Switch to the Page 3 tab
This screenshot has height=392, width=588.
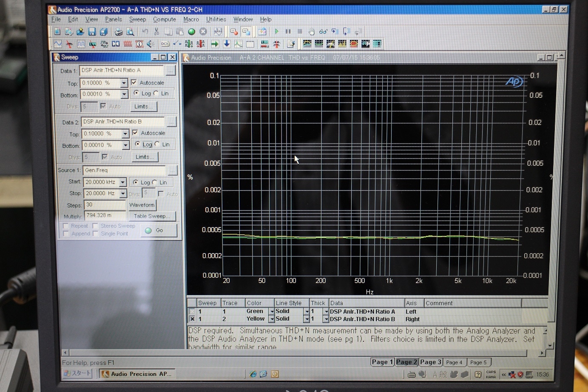(431, 362)
